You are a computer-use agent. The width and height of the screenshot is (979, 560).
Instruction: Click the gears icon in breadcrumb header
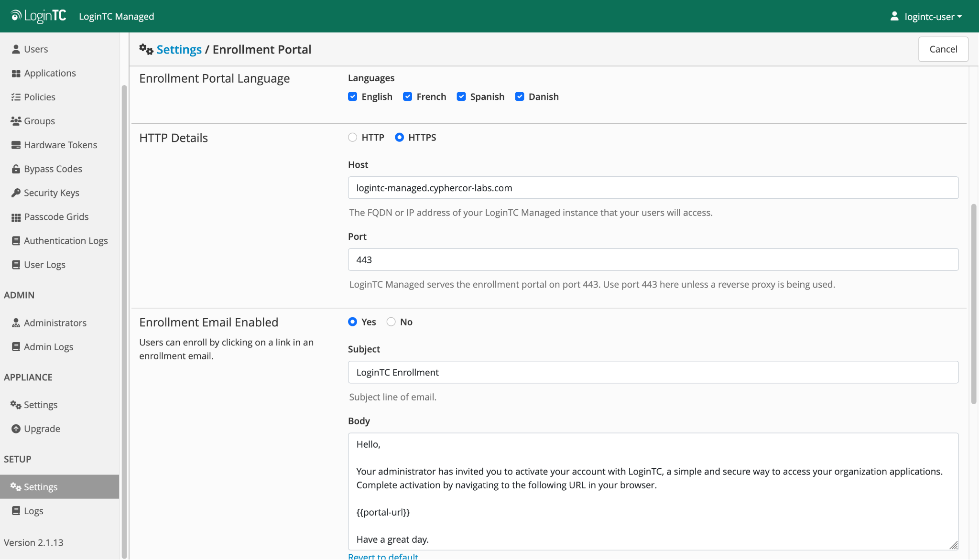pos(146,49)
